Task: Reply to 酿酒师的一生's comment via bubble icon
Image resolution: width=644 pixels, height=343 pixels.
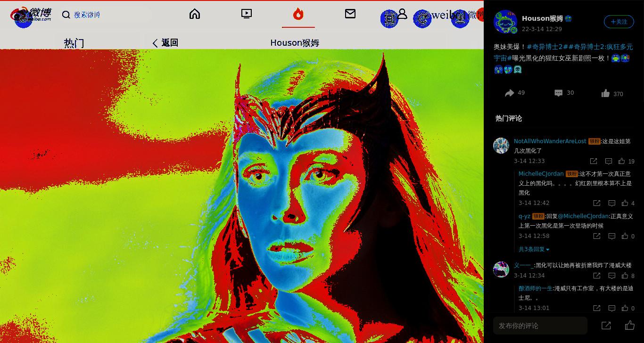Action: (611, 308)
